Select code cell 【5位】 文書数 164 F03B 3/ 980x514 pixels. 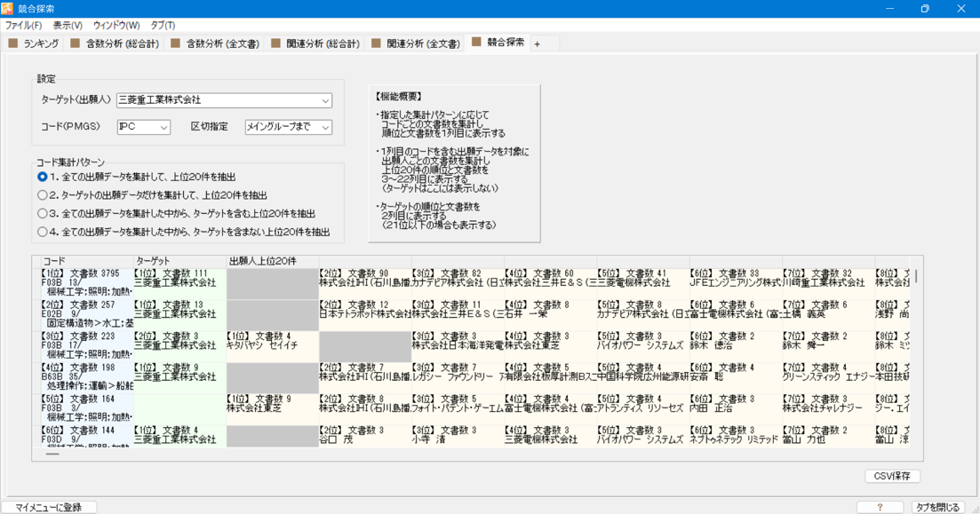pyautogui.click(x=87, y=408)
